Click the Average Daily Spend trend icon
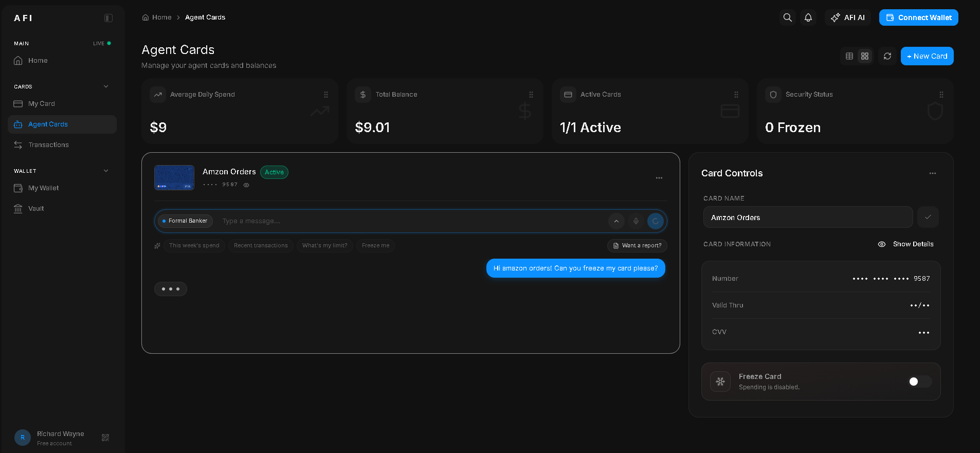980x453 pixels. (x=158, y=95)
